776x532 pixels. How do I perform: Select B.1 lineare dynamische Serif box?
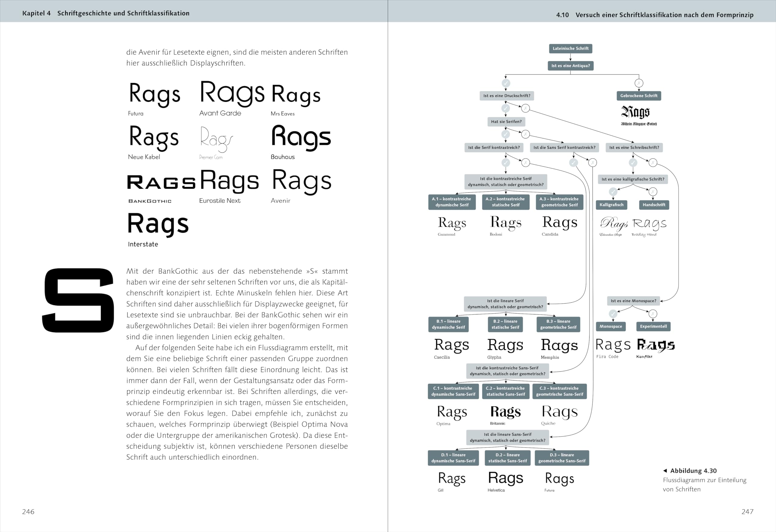point(448,324)
